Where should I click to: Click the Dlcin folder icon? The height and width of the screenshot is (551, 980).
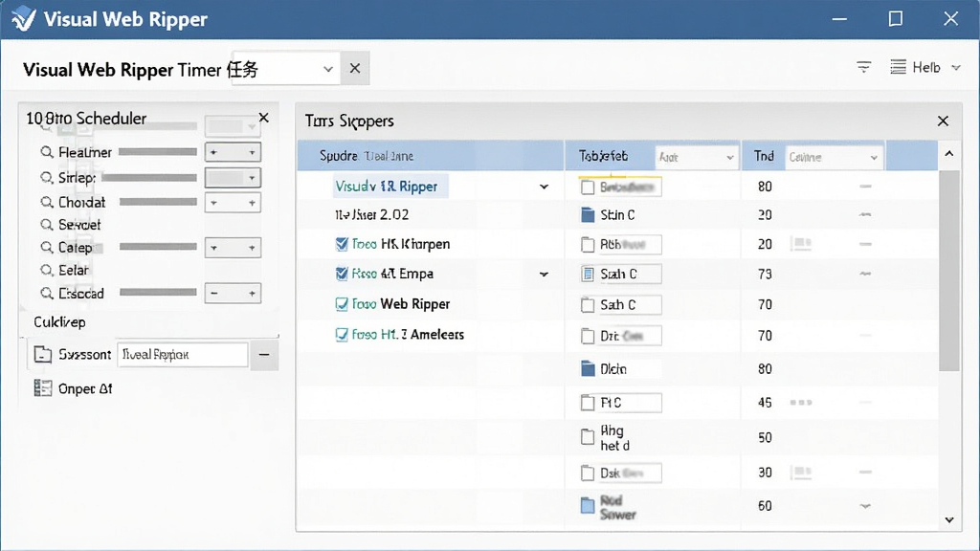pyautogui.click(x=588, y=368)
